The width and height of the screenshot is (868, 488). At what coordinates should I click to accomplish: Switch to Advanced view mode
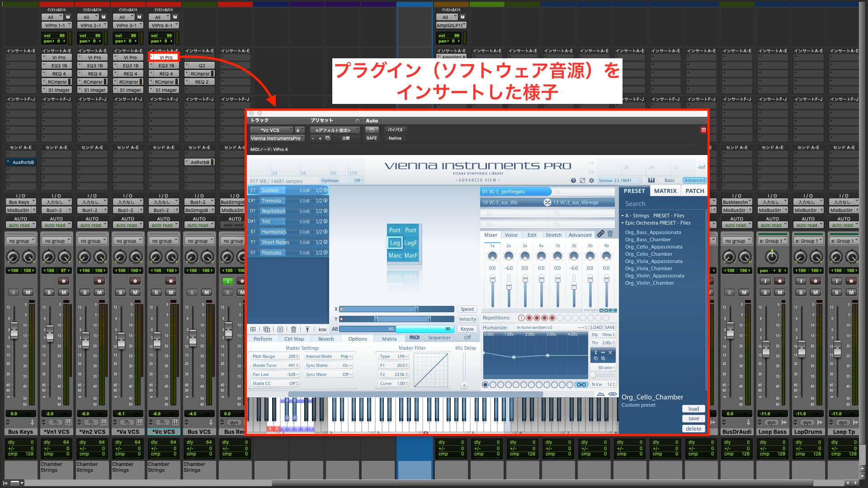coord(694,180)
